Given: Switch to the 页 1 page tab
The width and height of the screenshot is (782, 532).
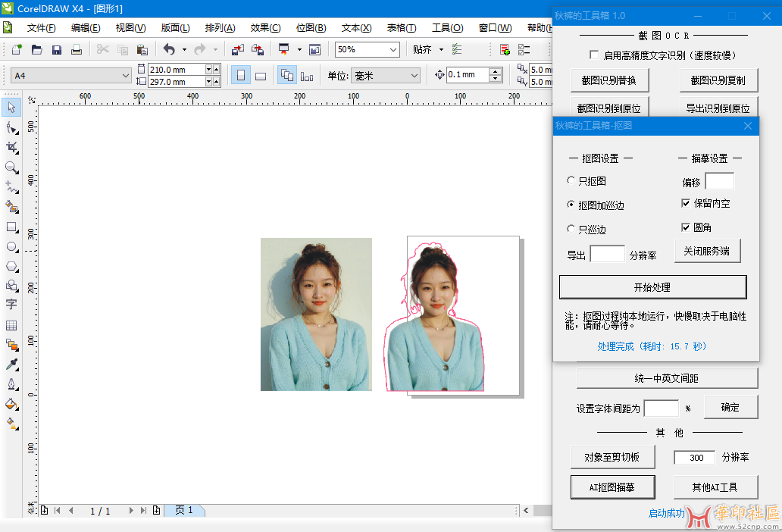Looking at the screenshot, I should 184,511.
